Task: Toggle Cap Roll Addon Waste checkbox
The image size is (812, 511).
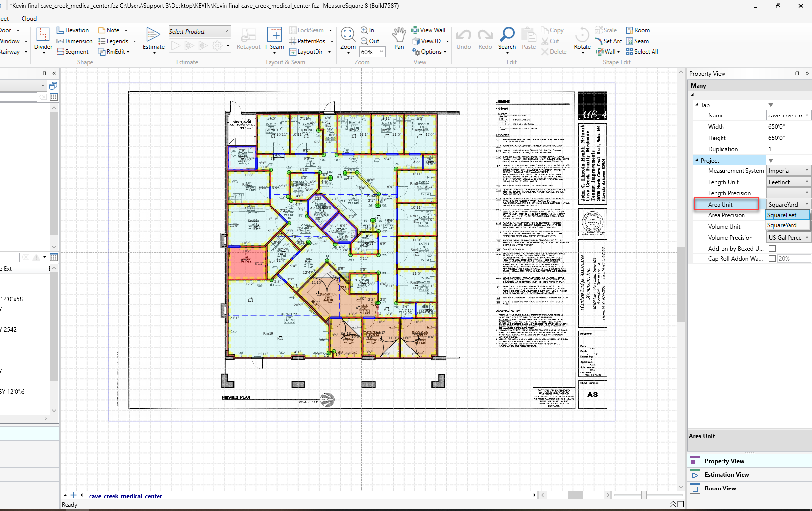Action: coord(772,259)
